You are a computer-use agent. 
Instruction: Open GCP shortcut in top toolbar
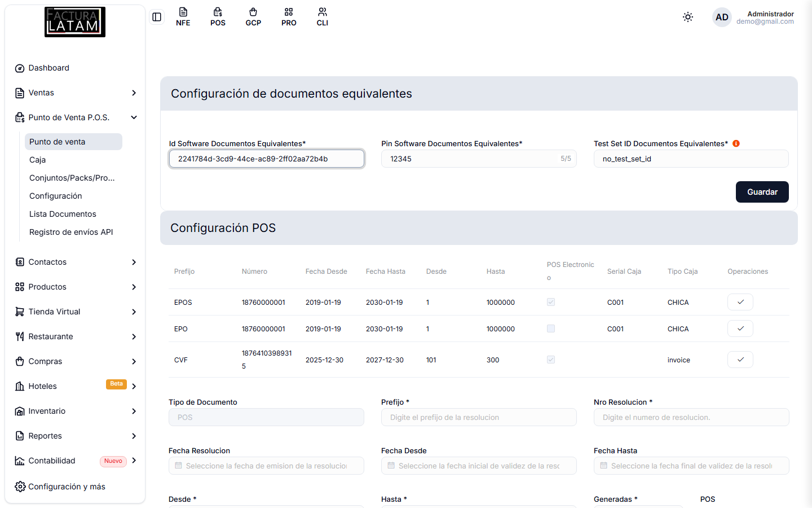click(x=253, y=17)
